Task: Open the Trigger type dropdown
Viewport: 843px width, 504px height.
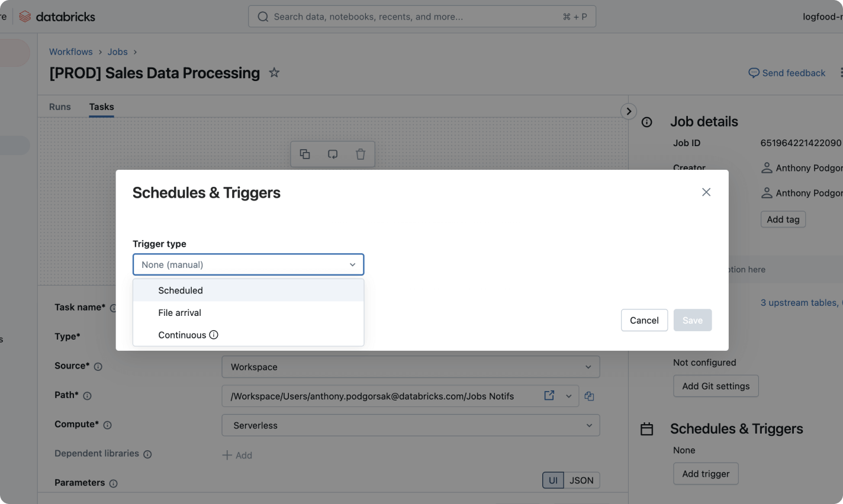Action: (248, 264)
